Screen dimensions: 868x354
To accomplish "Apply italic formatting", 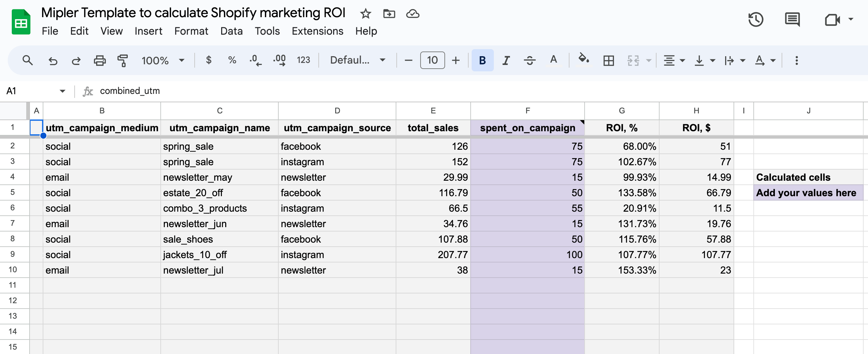I will click(506, 60).
